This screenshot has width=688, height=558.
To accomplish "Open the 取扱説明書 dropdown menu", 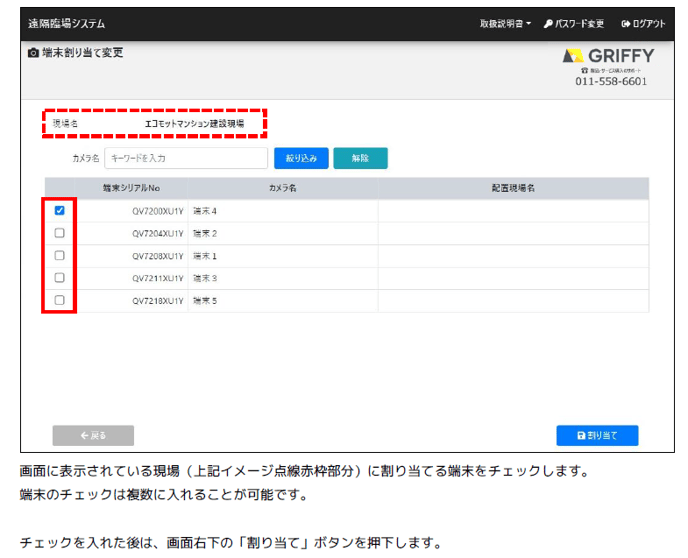I will 505,23.
